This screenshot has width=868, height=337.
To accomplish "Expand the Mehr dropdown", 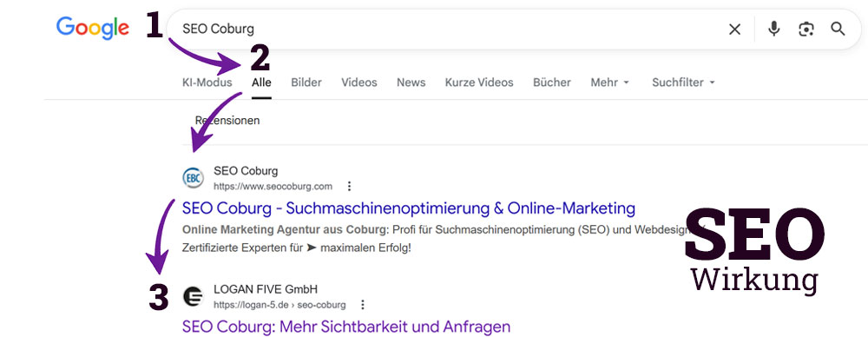I will (x=610, y=82).
